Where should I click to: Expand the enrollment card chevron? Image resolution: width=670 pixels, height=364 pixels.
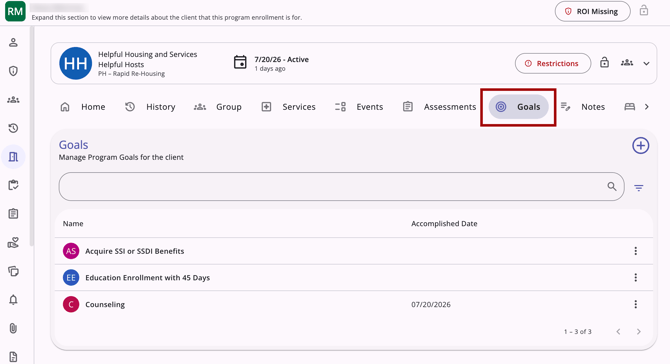pyautogui.click(x=646, y=63)
